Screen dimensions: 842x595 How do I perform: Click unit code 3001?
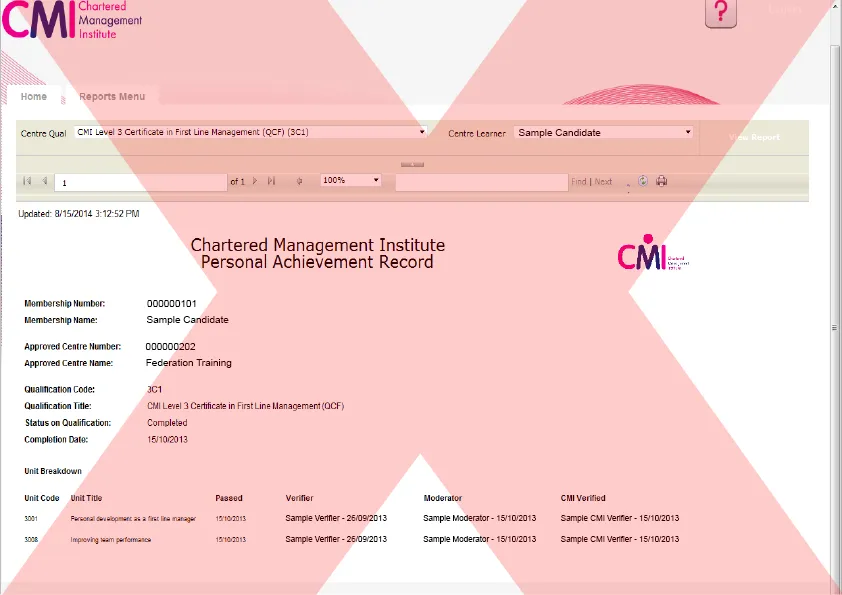point(31,519)
